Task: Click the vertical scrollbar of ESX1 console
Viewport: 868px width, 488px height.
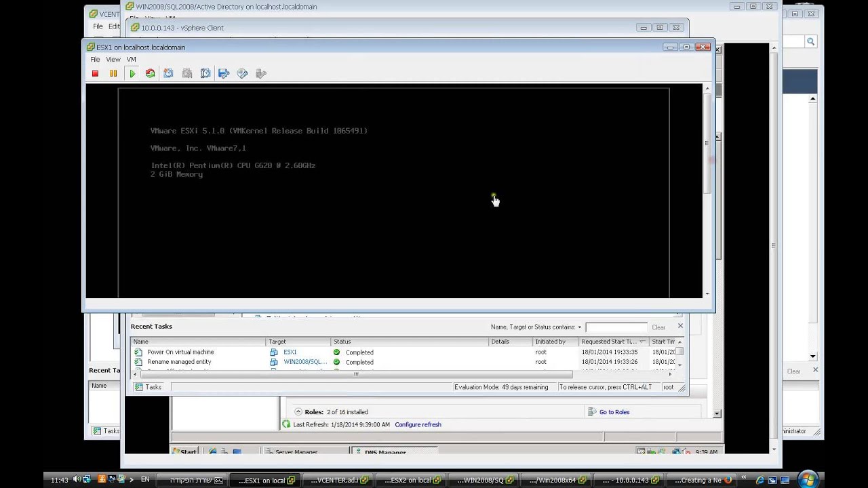Action: (x=707, y=142)
